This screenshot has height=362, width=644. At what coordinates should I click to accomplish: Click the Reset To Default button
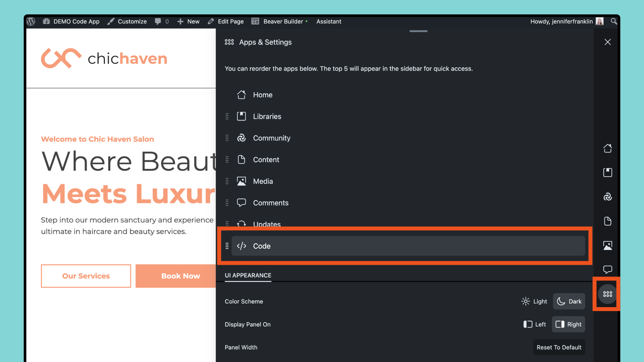click(559, 347)
